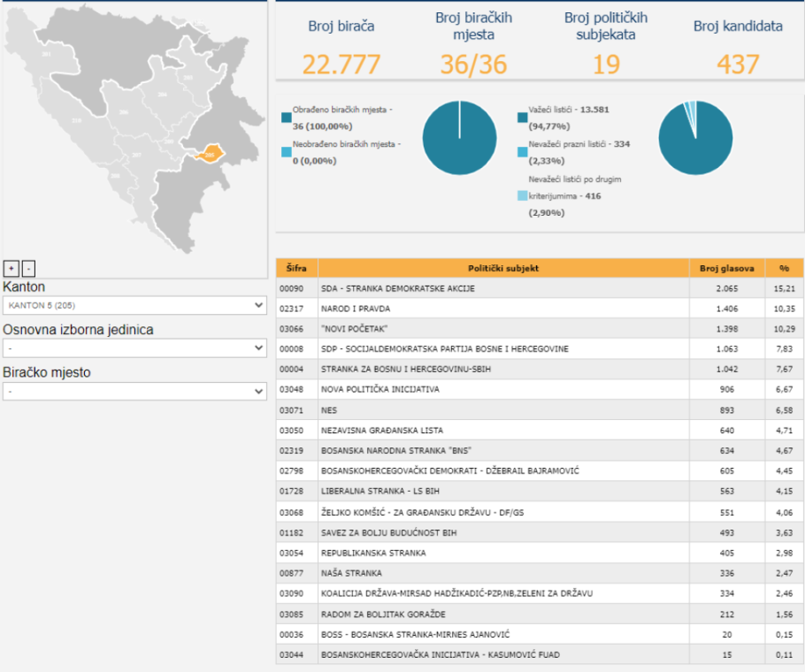The width and height of the screenshot is (805, 672).
Task: Click the Broj glasova column header
Action: point(726,268)
